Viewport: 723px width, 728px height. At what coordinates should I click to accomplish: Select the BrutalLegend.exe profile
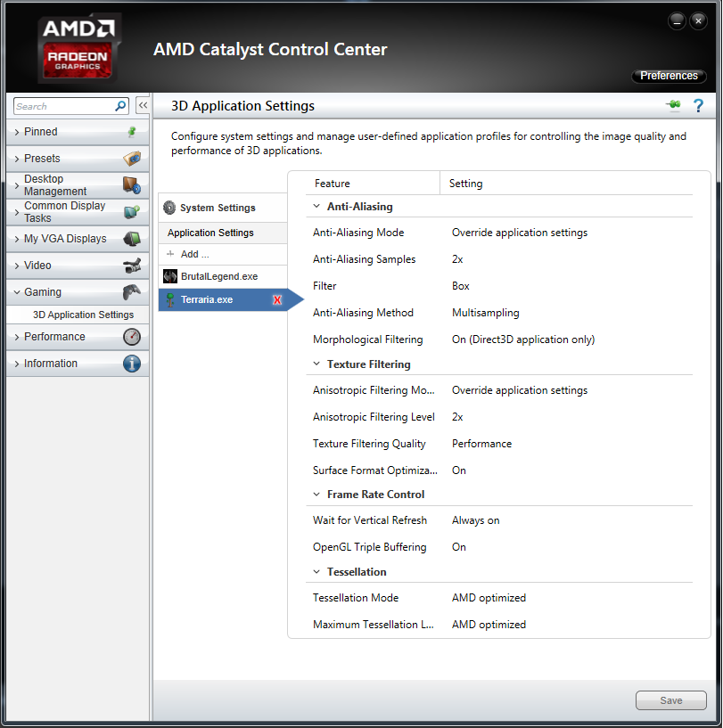(x=223, y=276)
